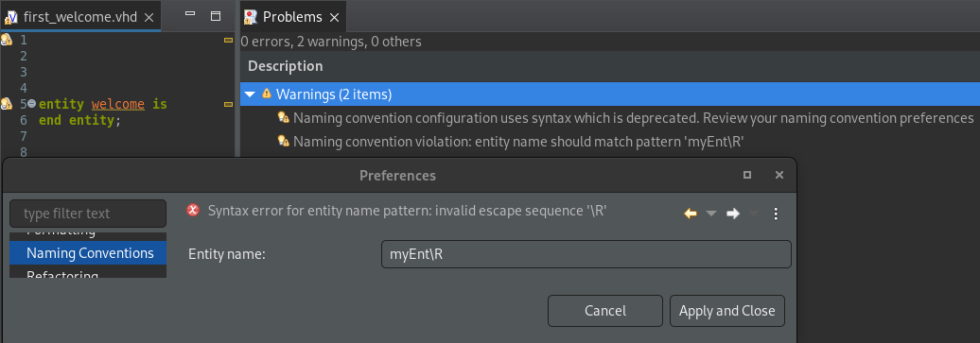Collapse the entity fold at line 5

tap(32, 103)
